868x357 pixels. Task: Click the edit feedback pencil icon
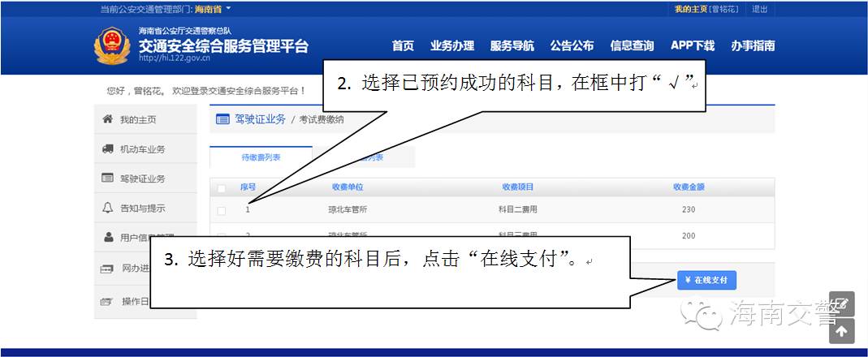click(841, 304)
